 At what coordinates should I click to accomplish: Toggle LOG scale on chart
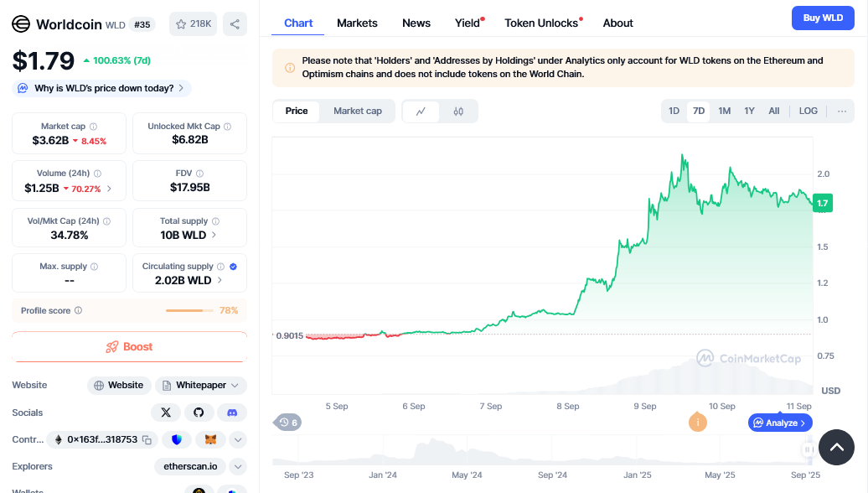click(809, 111)
